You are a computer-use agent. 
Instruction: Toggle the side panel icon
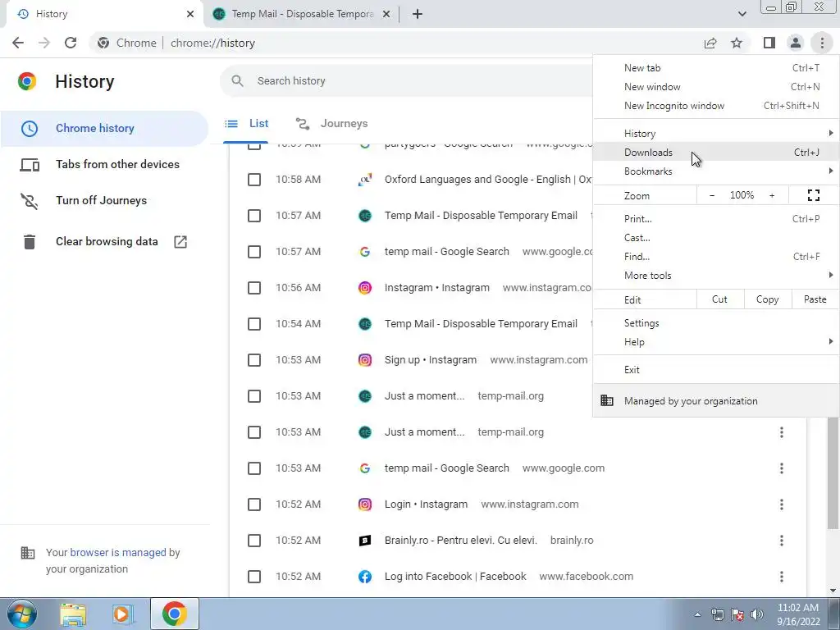pos(769,43)
